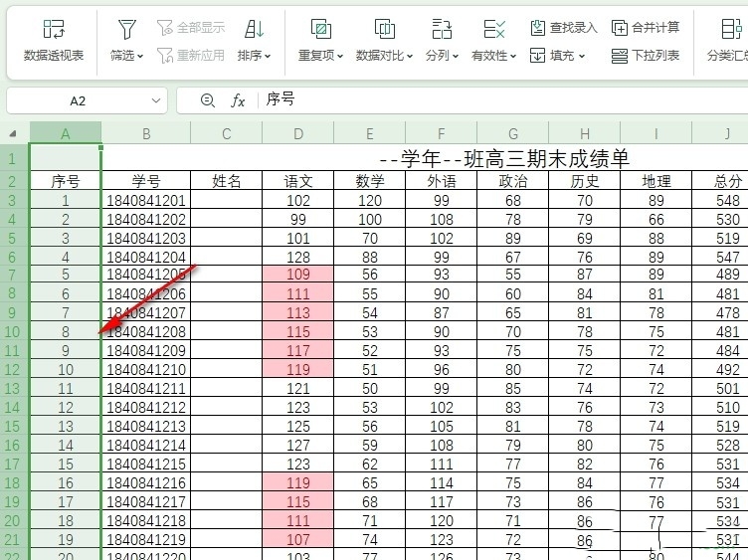Click the 重复项 duplicates icon
This screenshot has width=748, height=560.
coord(321,30)
